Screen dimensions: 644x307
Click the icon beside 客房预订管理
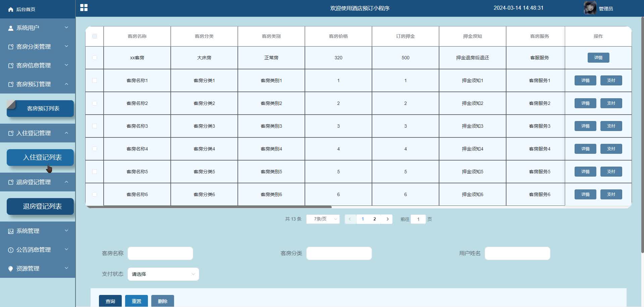[x=11, y=84]
